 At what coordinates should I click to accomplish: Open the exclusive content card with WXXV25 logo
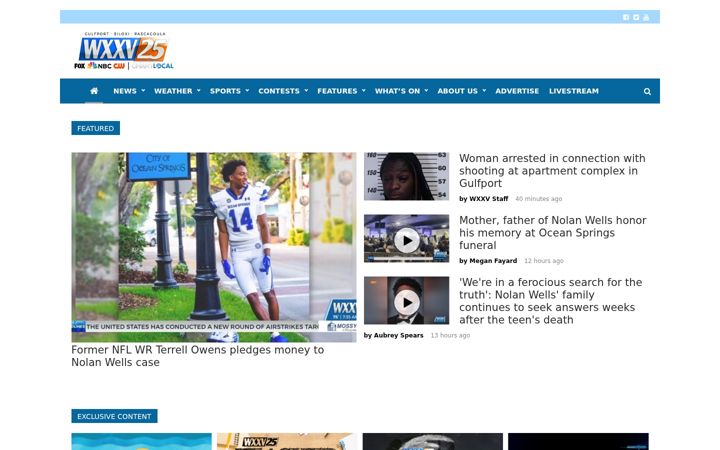[287, 441]
